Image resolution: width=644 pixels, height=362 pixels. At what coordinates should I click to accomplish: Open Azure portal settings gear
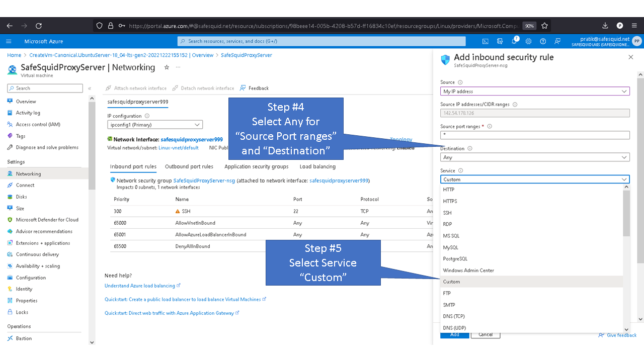(x=528, y=41)
